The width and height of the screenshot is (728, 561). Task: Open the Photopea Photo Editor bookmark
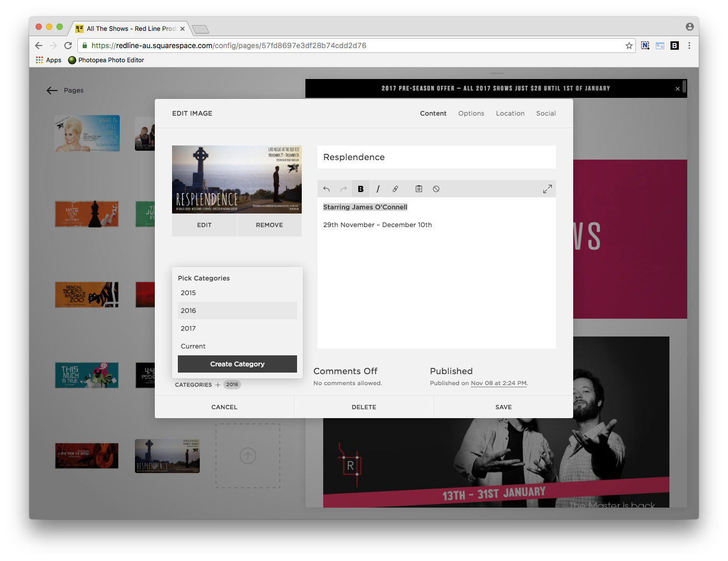coord(106,60)
